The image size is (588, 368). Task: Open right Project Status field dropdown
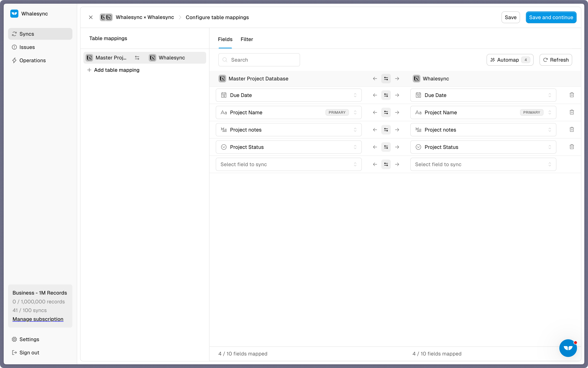483,147
